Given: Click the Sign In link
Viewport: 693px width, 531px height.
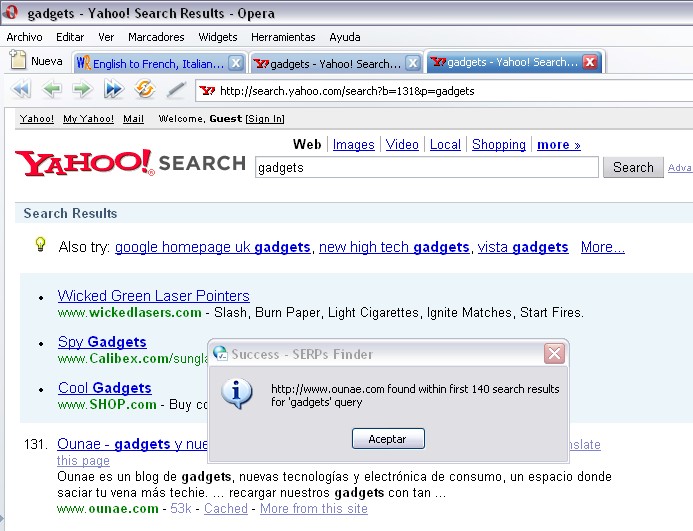Looking at the screenshot, I should [265, 118].
